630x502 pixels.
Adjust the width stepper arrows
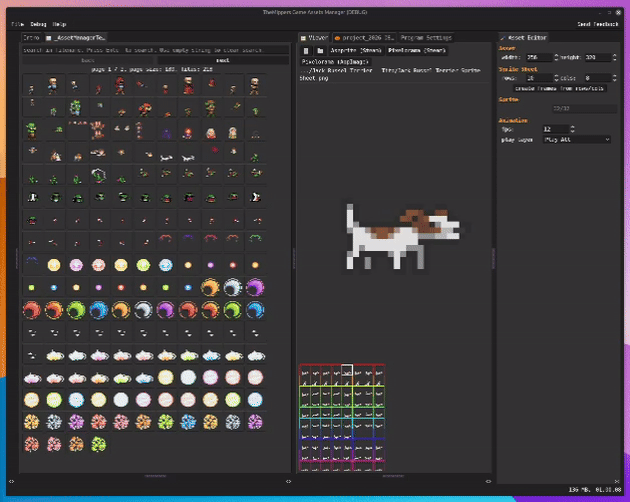pyautogui.click(x=556, y=57)
